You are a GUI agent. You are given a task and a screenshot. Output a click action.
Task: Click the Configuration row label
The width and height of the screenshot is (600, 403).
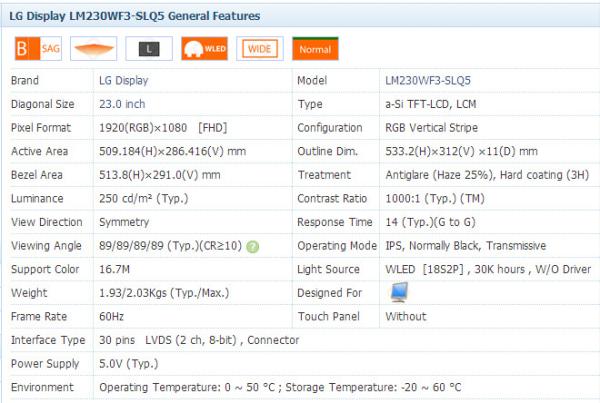330,128
